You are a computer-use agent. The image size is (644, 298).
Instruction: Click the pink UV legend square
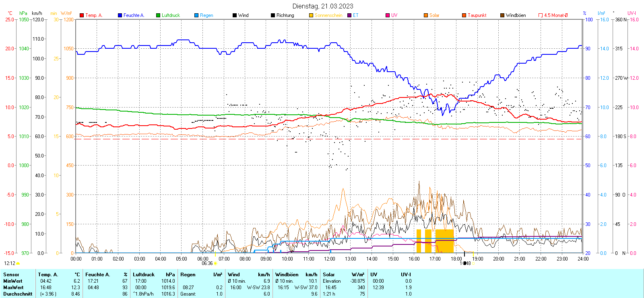tap(388, 15)
